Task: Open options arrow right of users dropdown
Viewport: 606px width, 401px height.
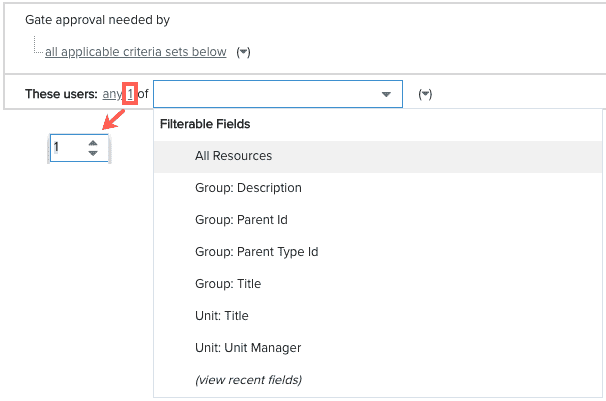Action: click(425, 94)
